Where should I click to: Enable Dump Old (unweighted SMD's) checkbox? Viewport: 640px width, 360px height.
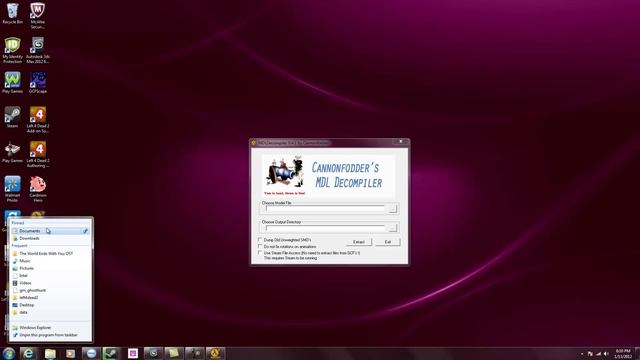(260, 240)
